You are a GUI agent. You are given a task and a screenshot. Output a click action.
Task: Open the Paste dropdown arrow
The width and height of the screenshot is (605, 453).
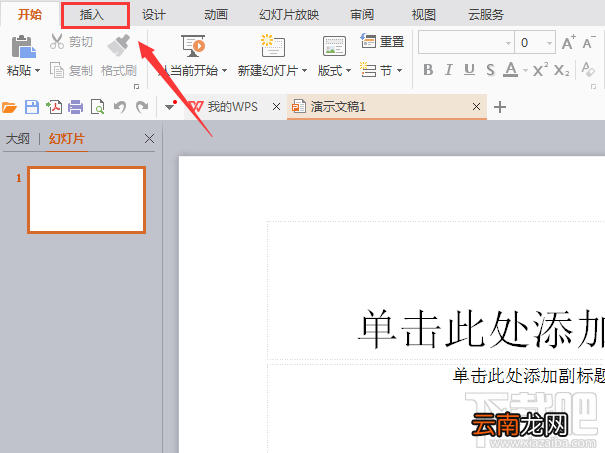pos(37,71)
